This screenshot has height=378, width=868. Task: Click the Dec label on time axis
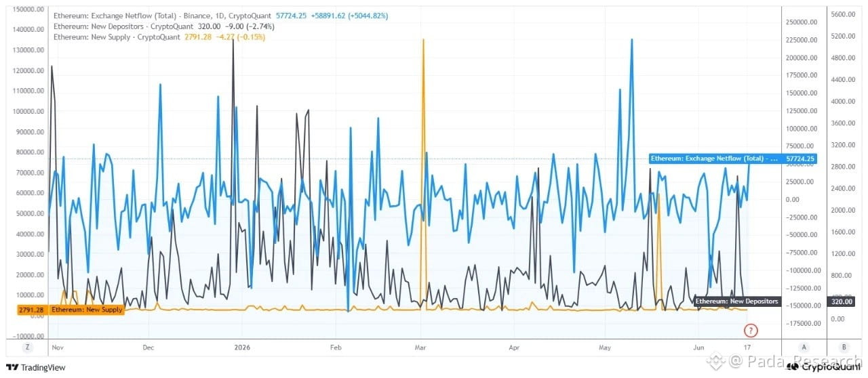coord(149,348)
